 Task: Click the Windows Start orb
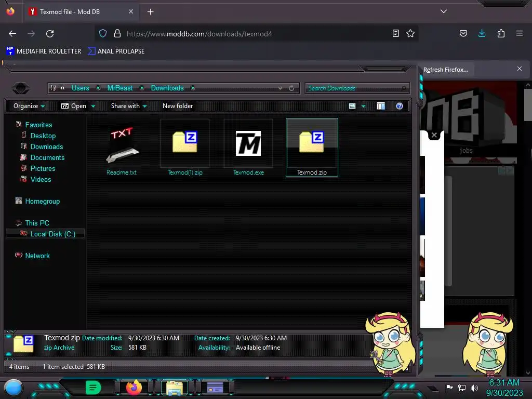click(x=13, y=388)
